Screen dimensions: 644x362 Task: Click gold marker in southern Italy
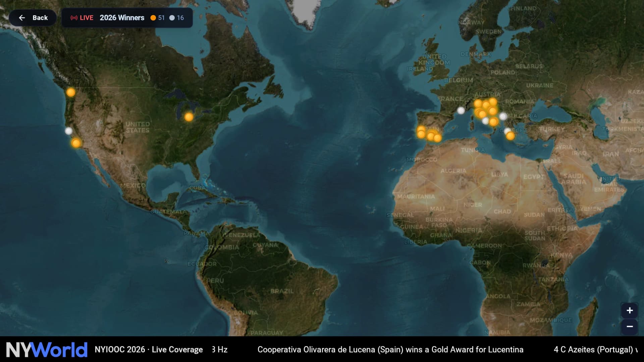coord(493,122)
